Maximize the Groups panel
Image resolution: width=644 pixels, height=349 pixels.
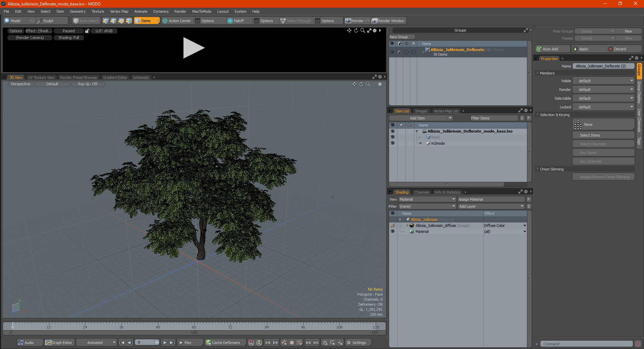[526, 30]
